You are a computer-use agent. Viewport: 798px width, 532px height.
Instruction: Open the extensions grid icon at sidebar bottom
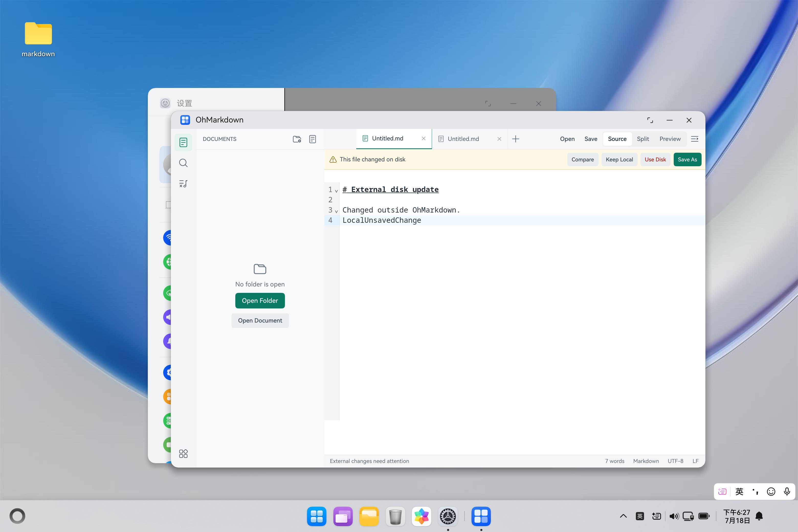point(183,454)
